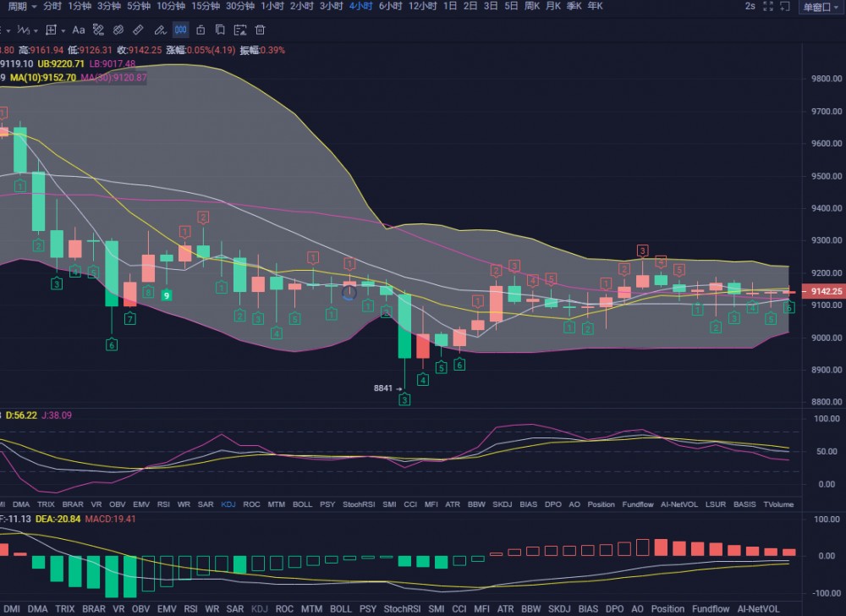
Task: Click StochRSI in the upper indicator bar
Action: (x=360, y=504)
